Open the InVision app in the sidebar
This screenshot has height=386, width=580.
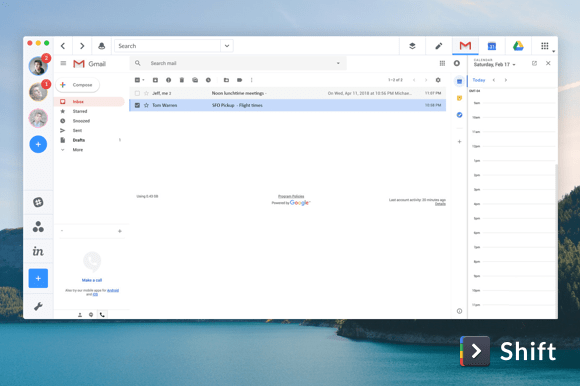38,251
